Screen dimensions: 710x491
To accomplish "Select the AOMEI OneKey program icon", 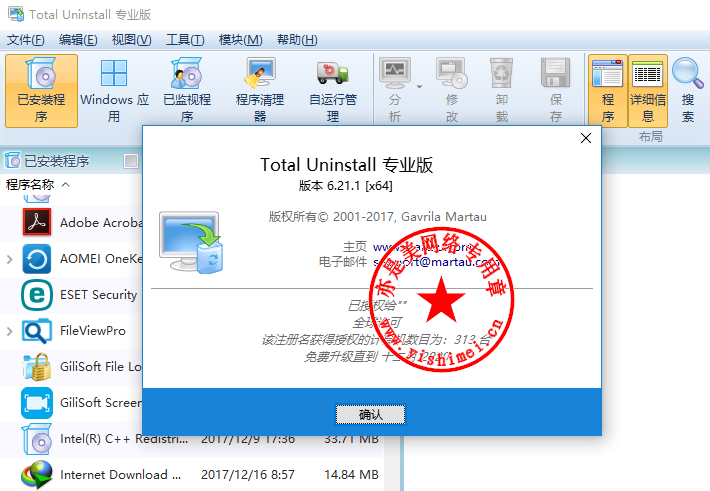I will tap(37, 259).
